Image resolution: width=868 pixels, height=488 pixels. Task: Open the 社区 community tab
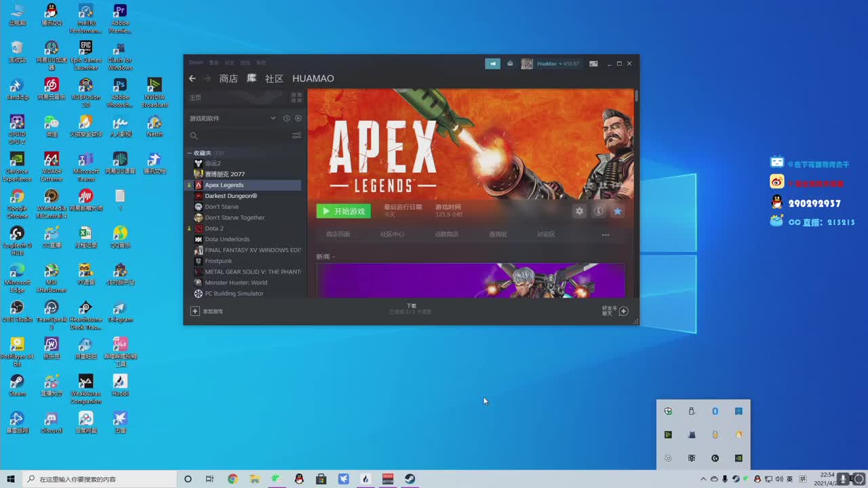coord(274,79)
